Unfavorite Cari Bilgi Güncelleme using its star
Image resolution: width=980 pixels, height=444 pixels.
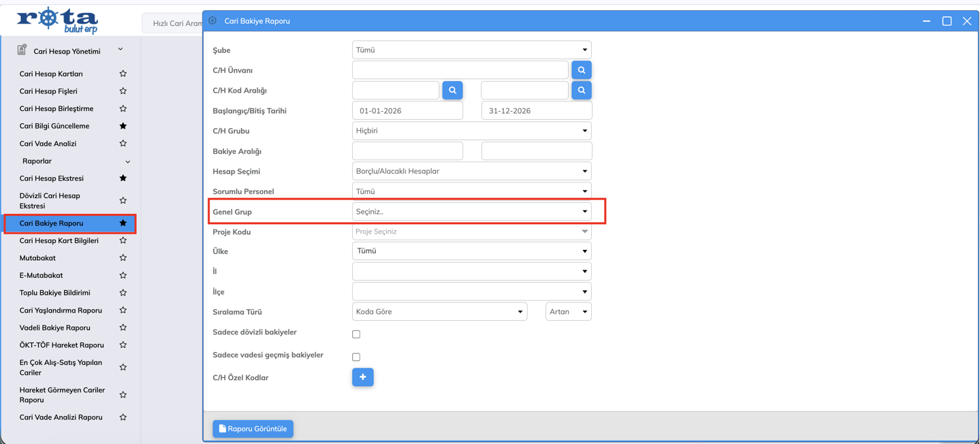click(123, 126)
